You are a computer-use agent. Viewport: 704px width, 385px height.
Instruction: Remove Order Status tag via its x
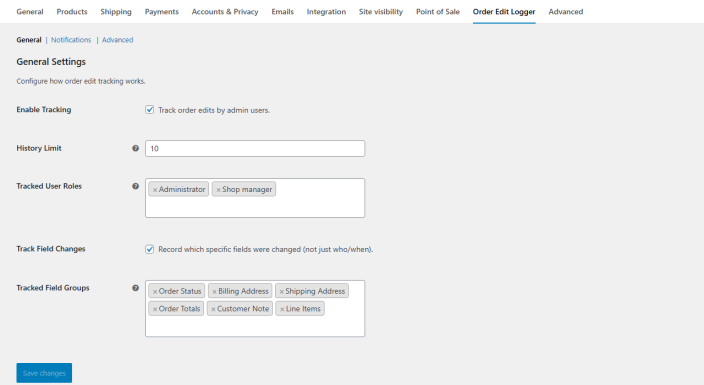coord(155,292)
